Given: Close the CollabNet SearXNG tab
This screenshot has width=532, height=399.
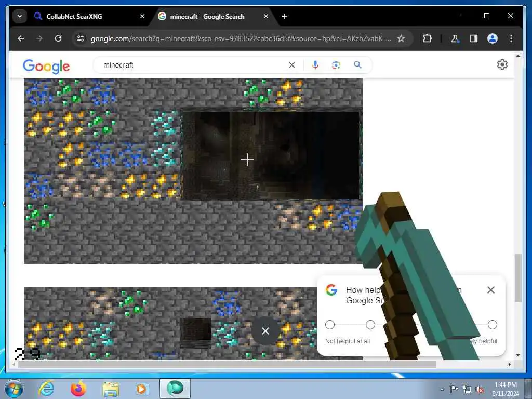Looking at the screenshot, I should click(142, 16).
